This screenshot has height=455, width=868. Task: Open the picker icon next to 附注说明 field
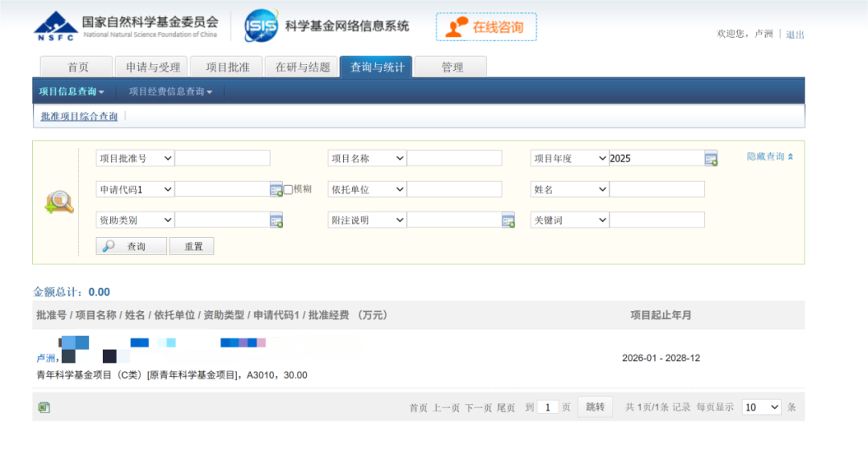tap(508, 220)
